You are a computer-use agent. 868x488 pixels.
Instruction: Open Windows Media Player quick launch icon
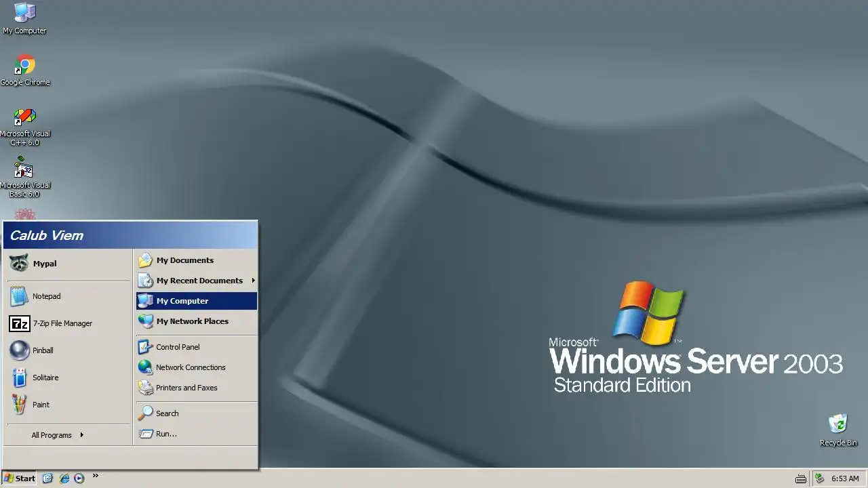point(79,478)
